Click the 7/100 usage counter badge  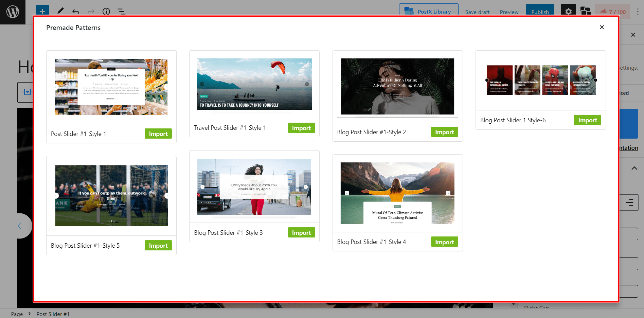tap(612, 11)
